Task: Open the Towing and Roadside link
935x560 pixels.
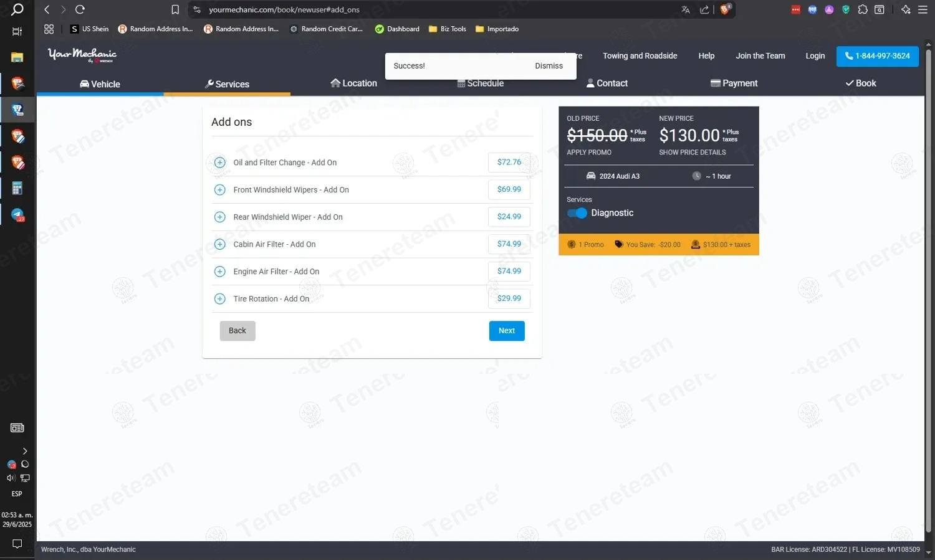Action: tap(640, 56)
